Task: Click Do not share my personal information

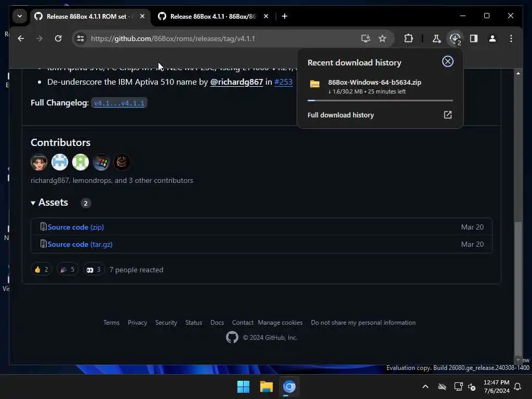Action: pos(363,322)
